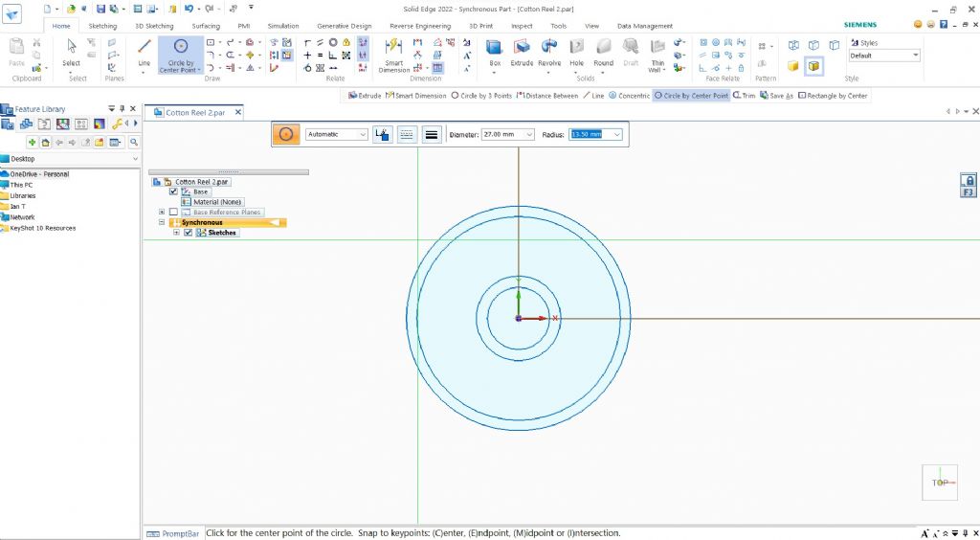Toggle the line color option on command bar

(382, 134)
